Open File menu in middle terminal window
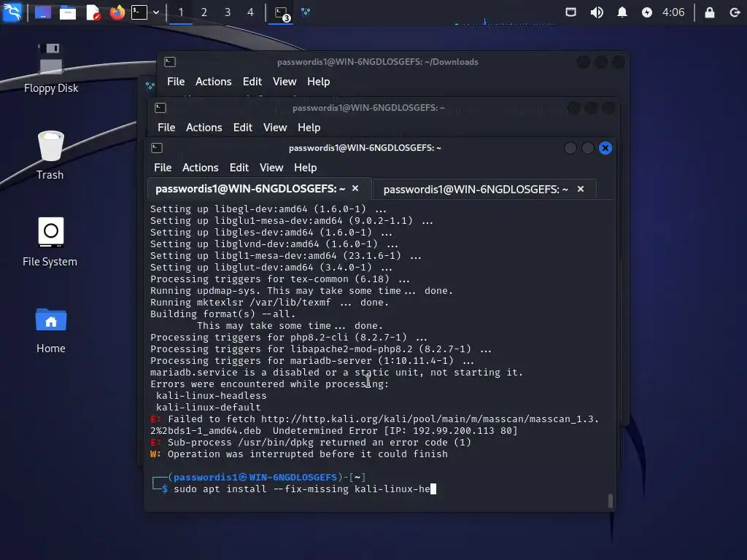747x560 pixels. [x=166, y=128]
